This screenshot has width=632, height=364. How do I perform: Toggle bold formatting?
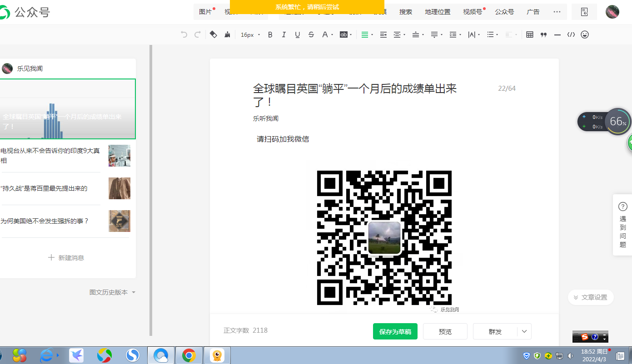coord(270,34)
